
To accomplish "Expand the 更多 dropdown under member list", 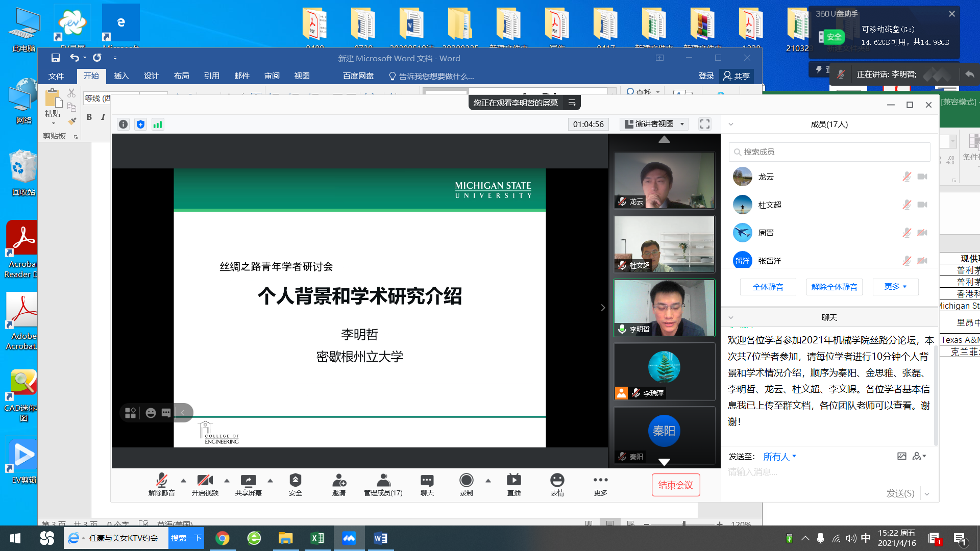I will click(x=895, y=287).
